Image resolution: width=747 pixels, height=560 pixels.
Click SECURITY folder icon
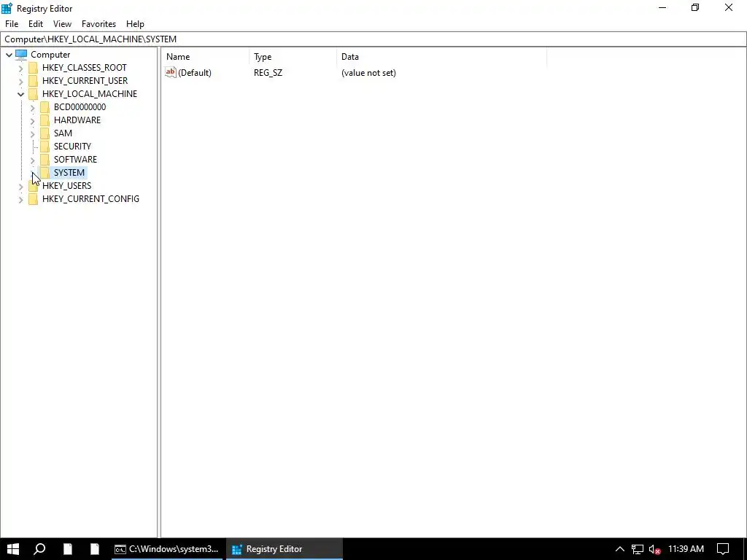(x=44, y=146)
